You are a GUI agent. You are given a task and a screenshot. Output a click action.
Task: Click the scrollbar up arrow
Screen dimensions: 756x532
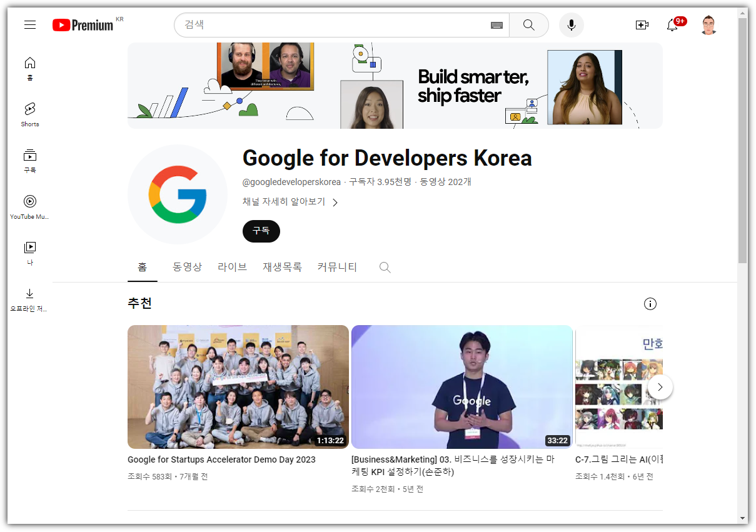pos(742,13)
